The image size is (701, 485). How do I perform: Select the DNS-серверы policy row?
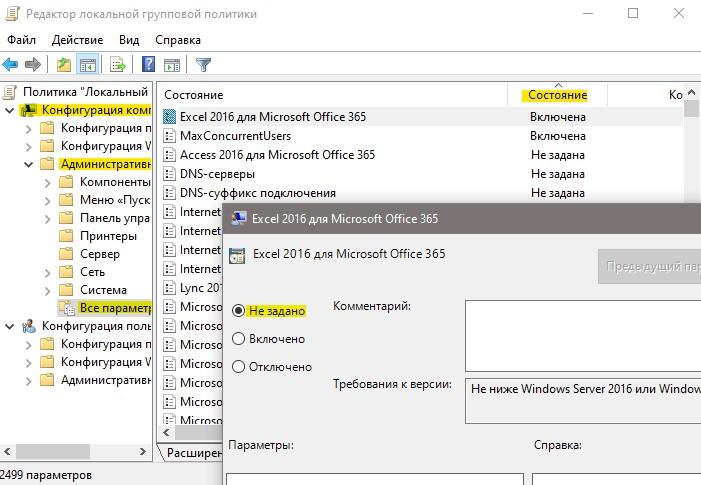tap(422, 174)
